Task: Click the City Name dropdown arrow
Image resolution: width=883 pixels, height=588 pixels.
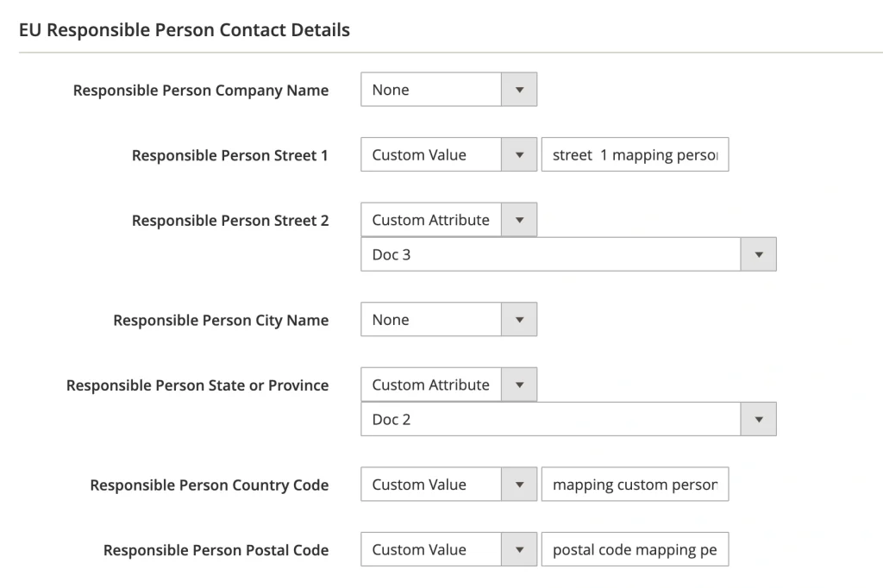Action: point(520,319)
